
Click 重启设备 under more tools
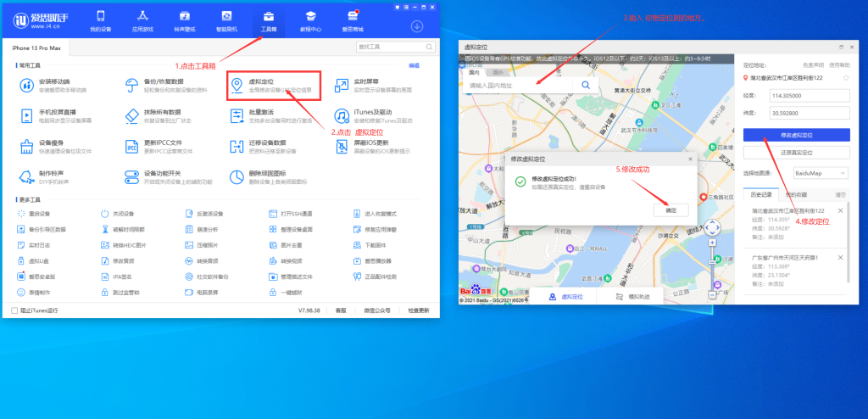[34, 214]
